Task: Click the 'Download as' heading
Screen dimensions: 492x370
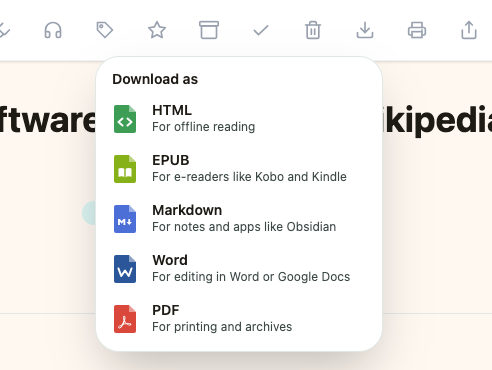Action: [155, 79]
